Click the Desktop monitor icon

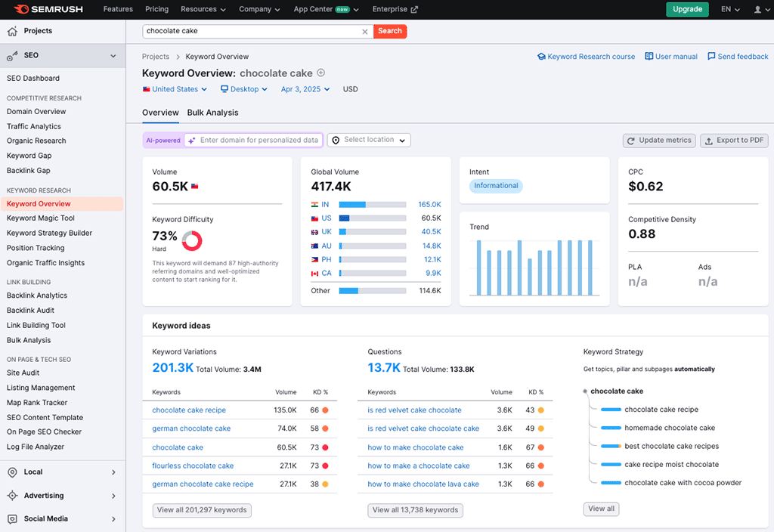224,89
